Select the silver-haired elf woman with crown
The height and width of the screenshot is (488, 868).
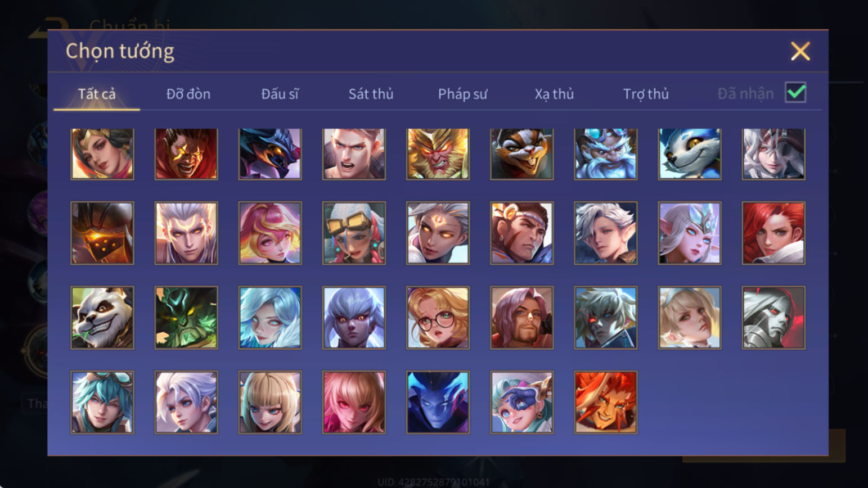(x=690, y=233)
